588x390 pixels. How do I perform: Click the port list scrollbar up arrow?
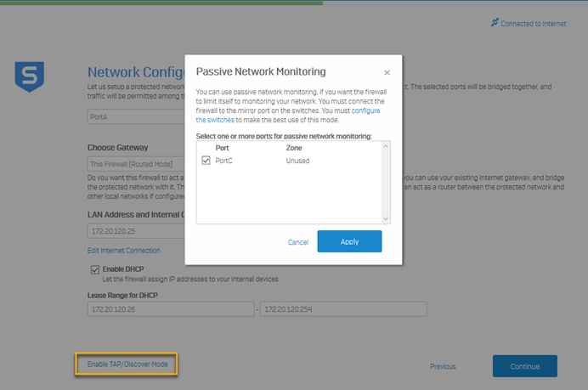pos(386,146)
